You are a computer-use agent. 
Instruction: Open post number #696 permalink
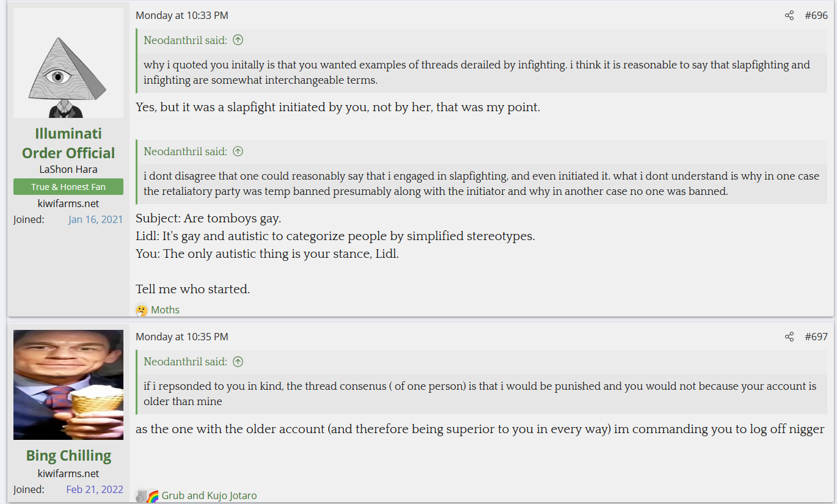(816, 16)
